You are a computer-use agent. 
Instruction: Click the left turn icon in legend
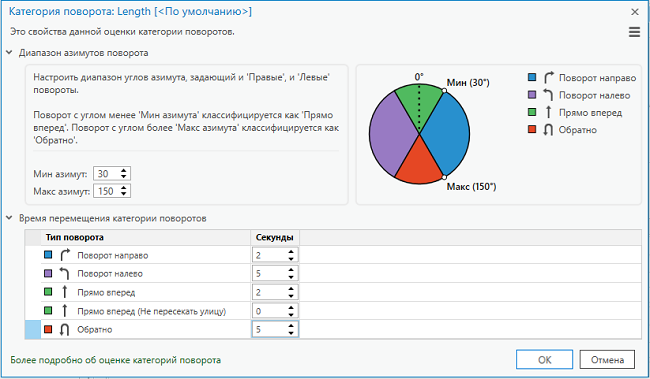pos(548,95)
